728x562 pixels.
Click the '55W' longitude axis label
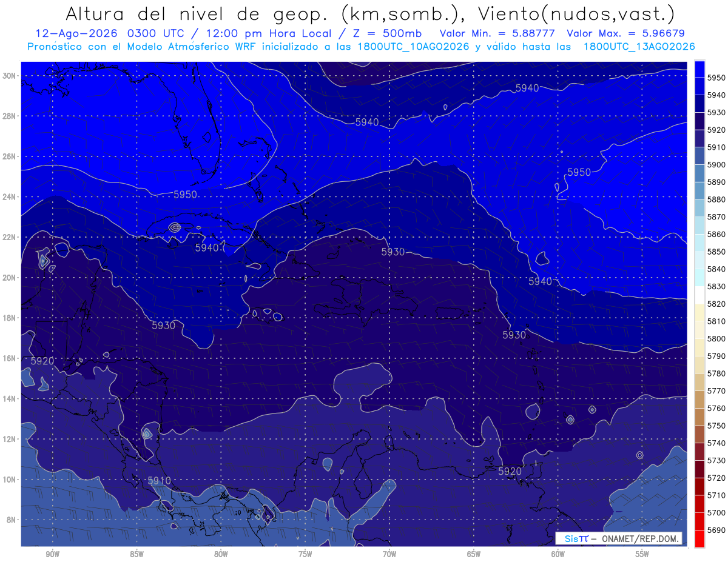(642, 554)
